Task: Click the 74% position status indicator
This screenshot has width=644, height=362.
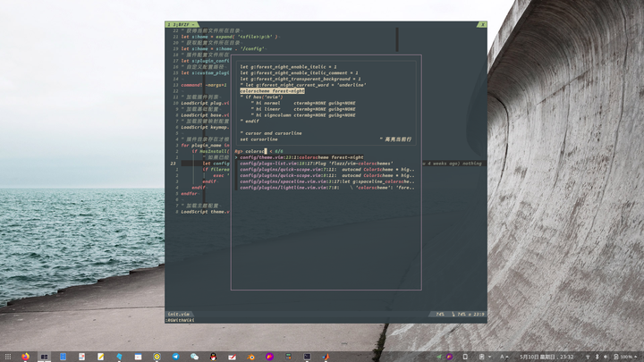Action: (440, 315)
